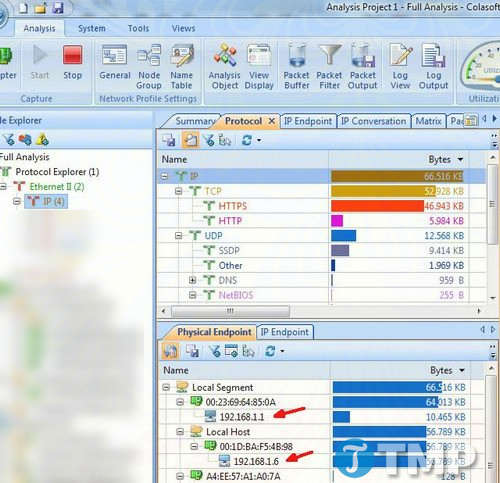Open the Matrix tab

point(428,121)
